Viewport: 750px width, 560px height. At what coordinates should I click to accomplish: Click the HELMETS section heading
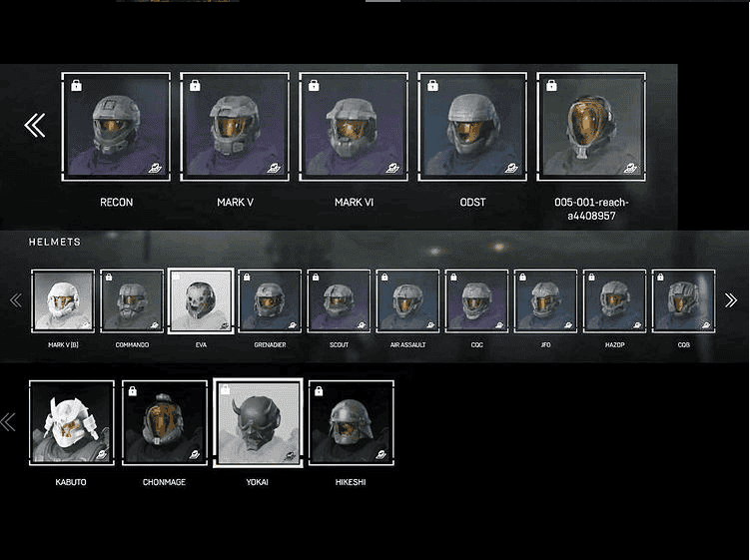55,242
